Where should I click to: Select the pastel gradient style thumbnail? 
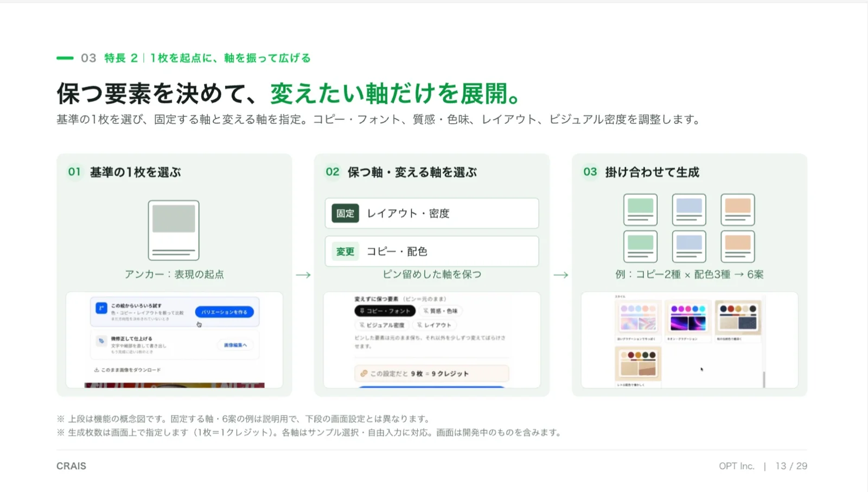639,318
